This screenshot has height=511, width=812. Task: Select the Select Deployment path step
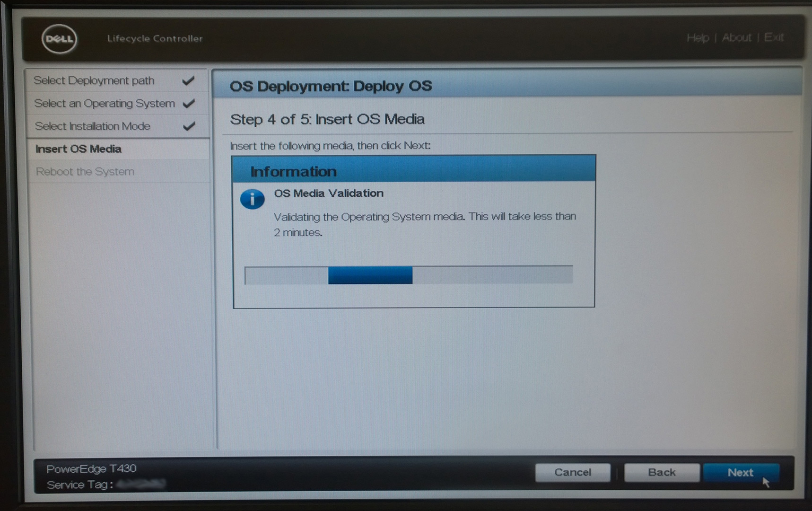[117, 80]
